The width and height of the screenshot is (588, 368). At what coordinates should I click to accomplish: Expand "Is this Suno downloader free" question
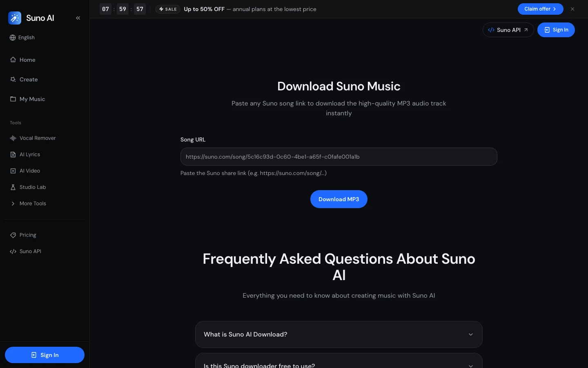coord(339,361)
